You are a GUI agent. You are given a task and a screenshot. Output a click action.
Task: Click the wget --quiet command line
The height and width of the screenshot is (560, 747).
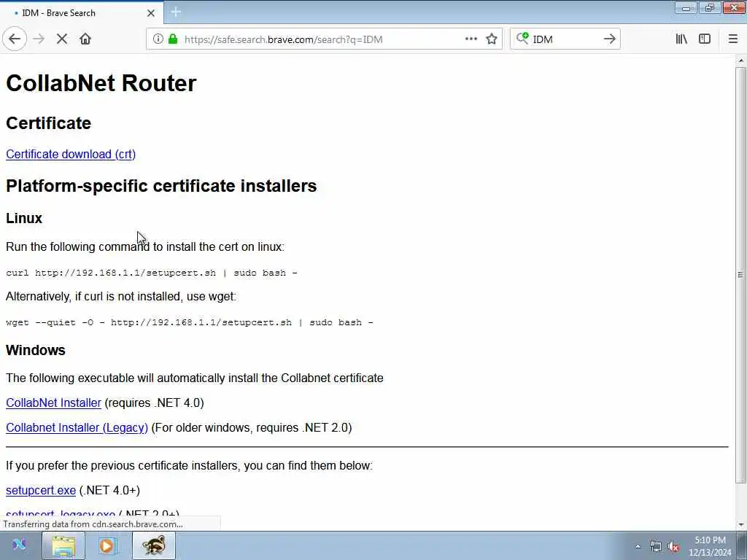189,322
